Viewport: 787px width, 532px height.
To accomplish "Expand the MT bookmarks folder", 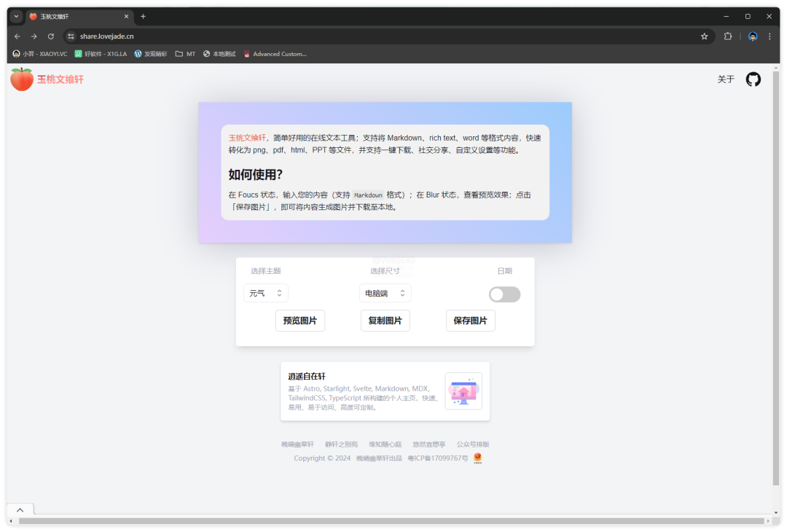I will (x=184, y=53).
